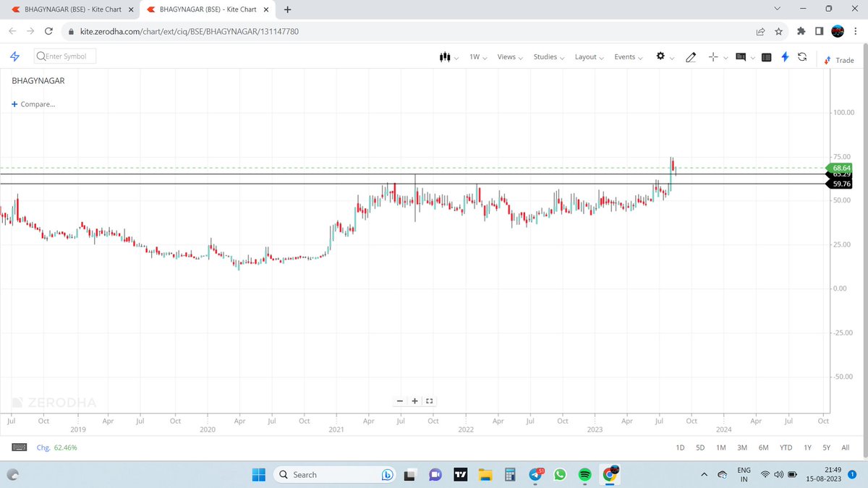Set chart range to 5D
868x488 pixels.
[x=700, y=448]
